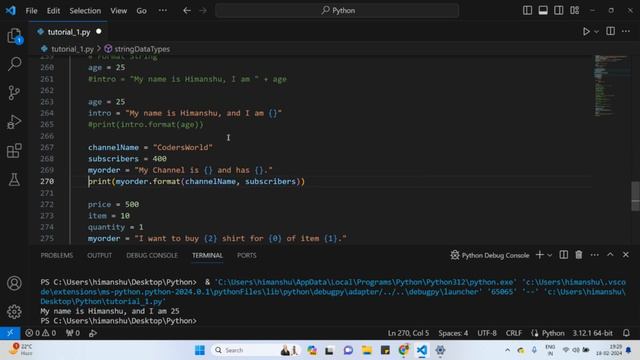
Task: Open the Extensions view
Action: point(14,151)
